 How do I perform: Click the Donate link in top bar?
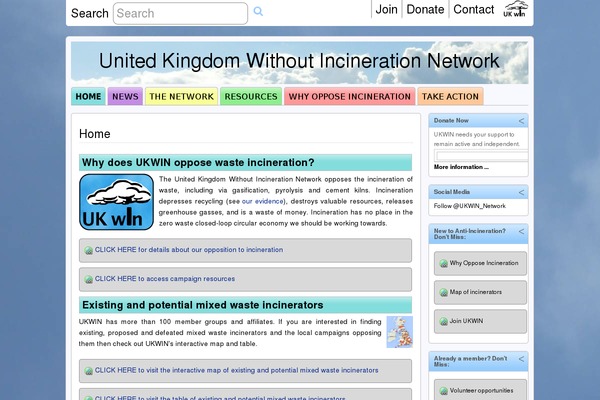tap(425, 9)
